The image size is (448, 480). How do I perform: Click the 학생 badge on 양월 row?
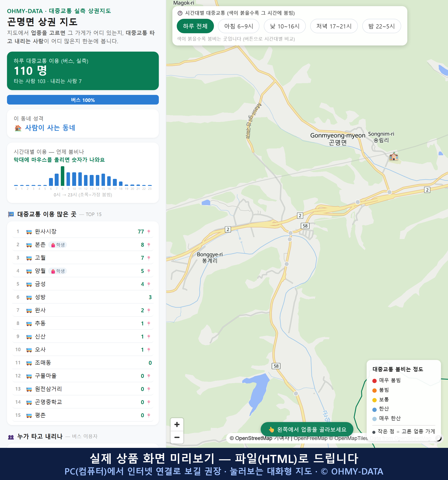[x=58, y=271]
